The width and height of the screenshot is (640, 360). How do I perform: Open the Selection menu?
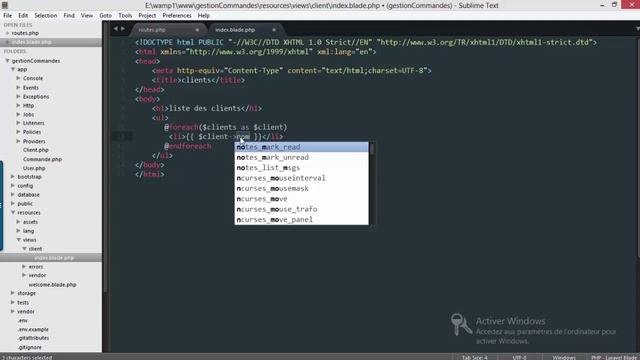pyautogui.click(x=46, y=16)
